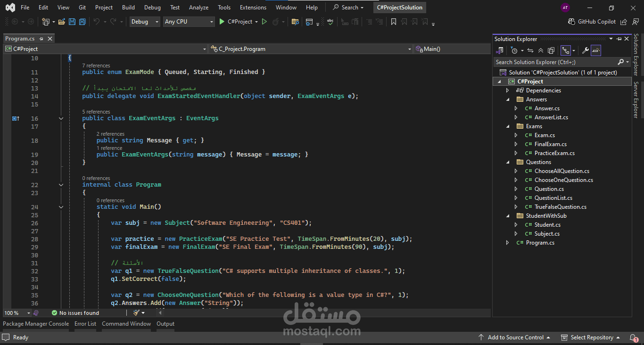Open the Extensions menu
Image resolution: width=644 pixels, height=345 pixels.
[x=253, y=8]
